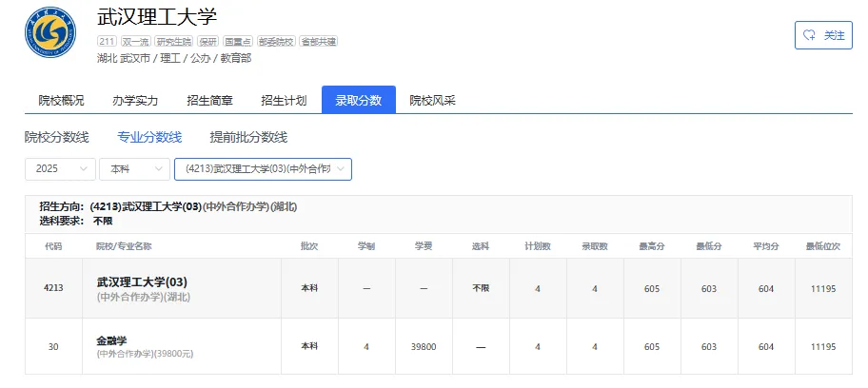Click the 湖北 武汉市 location info line

click(174, 58)
